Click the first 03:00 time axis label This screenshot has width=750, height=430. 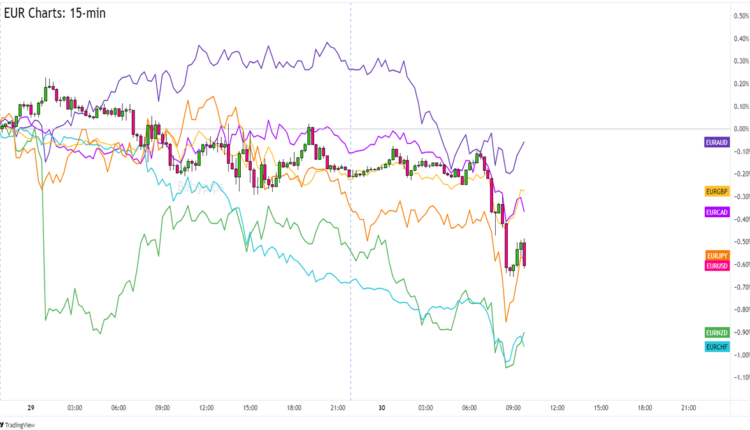(75, 408)
